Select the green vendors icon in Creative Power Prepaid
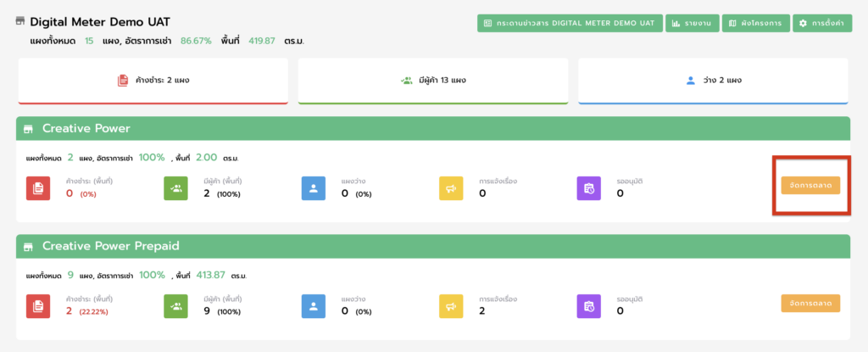The height and width of the screenshot is (352, 868). 175,305
